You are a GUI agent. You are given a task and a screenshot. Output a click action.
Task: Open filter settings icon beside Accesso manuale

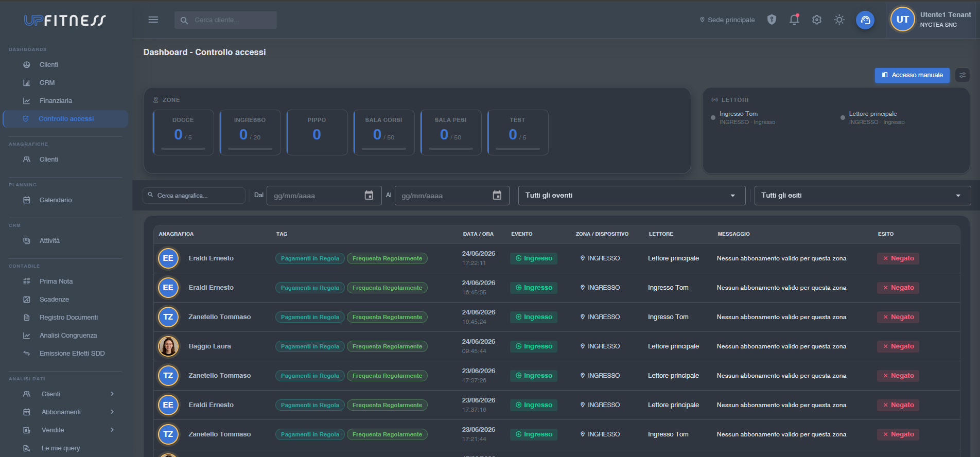962,75
